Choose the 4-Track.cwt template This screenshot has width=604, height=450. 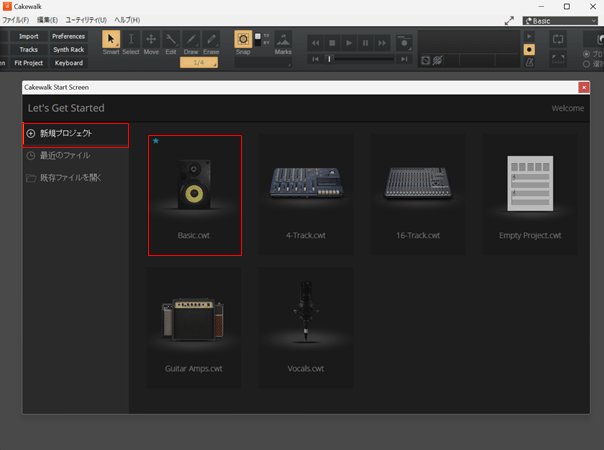tap(306, 195)
